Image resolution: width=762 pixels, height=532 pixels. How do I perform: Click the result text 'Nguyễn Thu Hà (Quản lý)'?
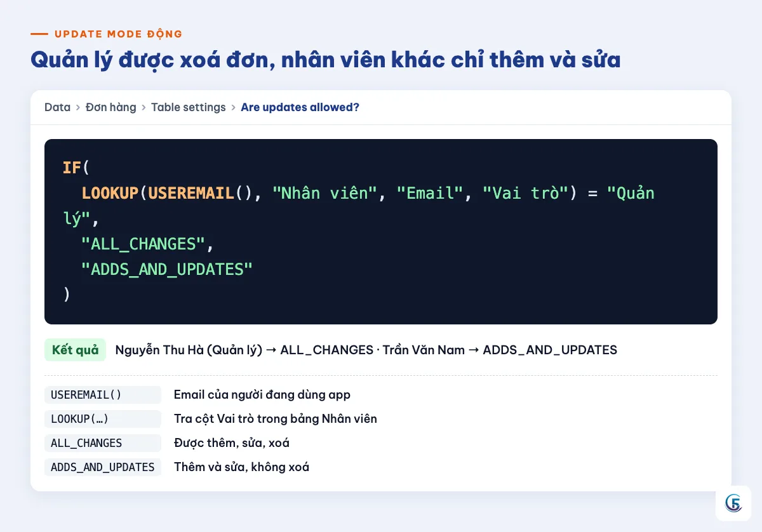point(189,350)
